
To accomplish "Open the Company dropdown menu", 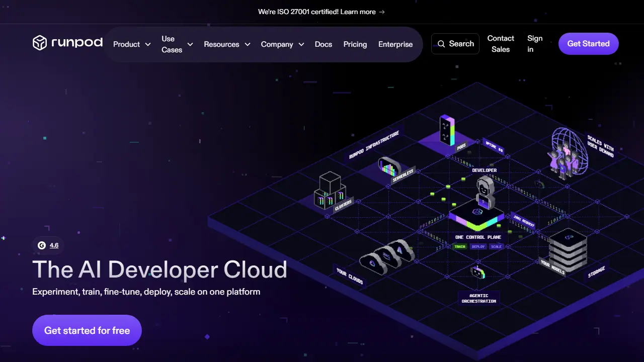I will click(282, 44).
